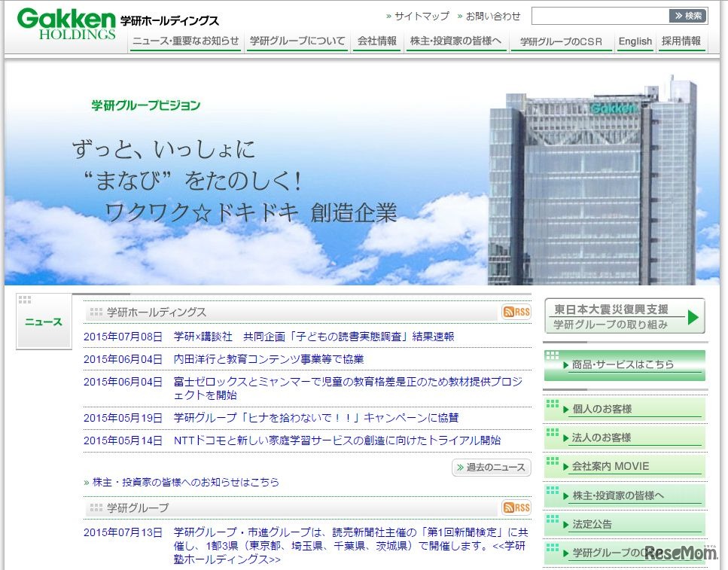
Task: Click the 過去のニュース button
Action: click(491, 468)
